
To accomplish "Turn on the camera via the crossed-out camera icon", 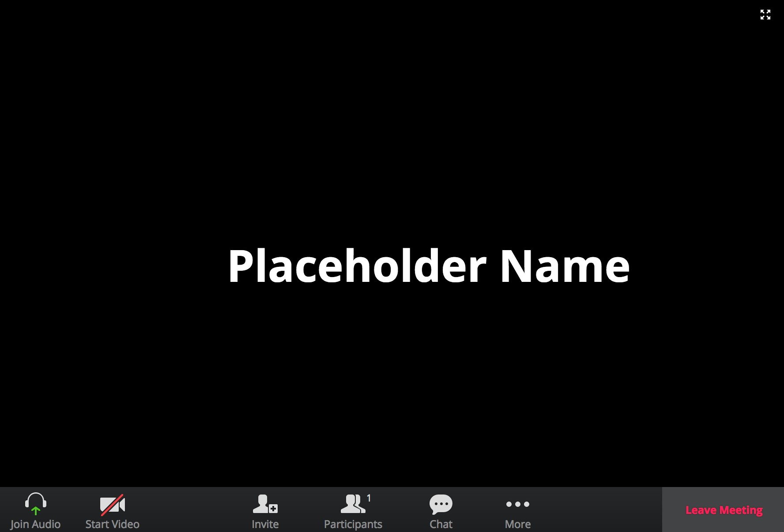I will [x=112, y=505].
